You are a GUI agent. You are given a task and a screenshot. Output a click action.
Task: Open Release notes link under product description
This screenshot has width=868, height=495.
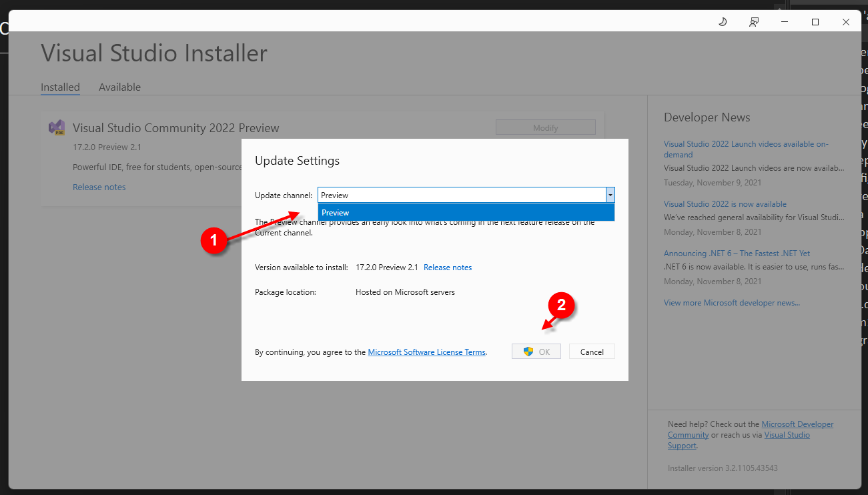[x=99, y=187]
